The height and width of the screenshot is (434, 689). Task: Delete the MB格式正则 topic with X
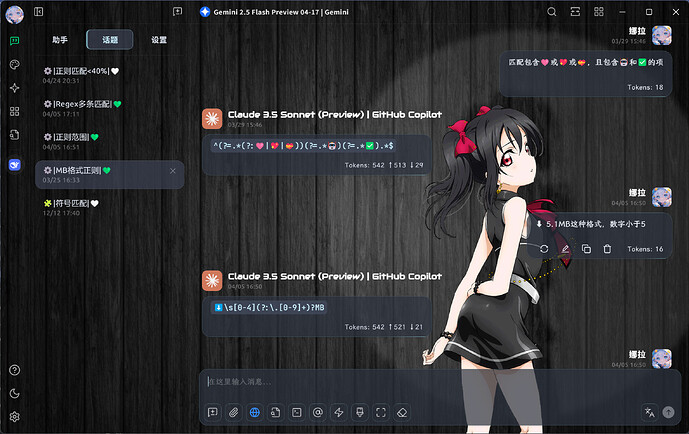[173, 171]
